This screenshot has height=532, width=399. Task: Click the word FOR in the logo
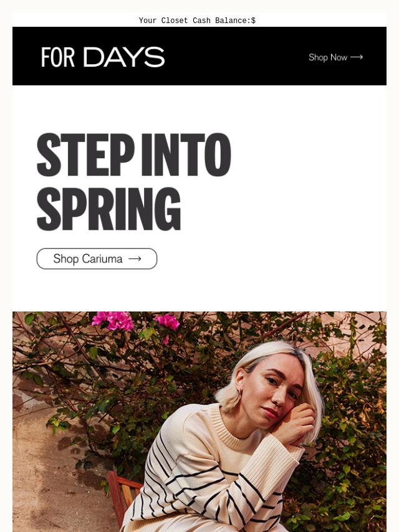[x=58, y=57]
